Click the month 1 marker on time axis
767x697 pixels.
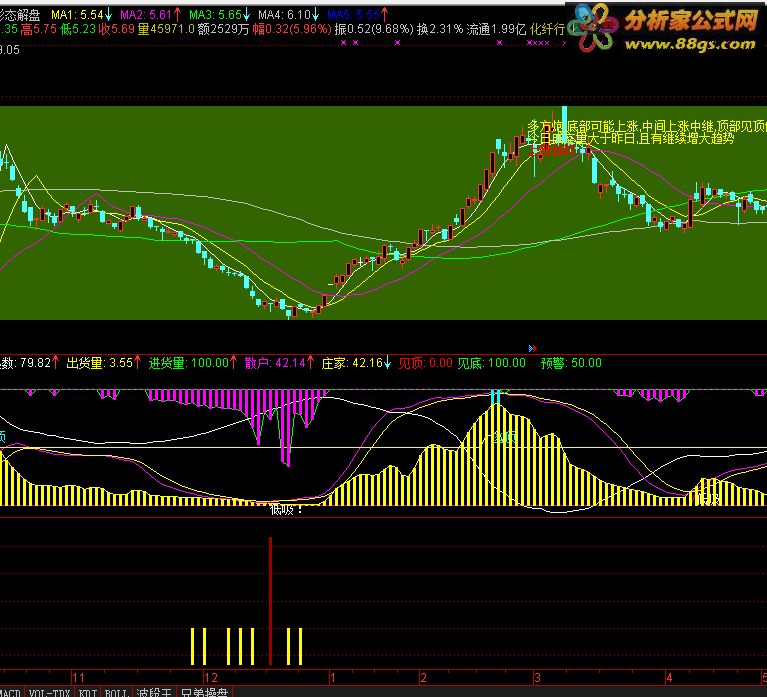click(x=333, y=677)
